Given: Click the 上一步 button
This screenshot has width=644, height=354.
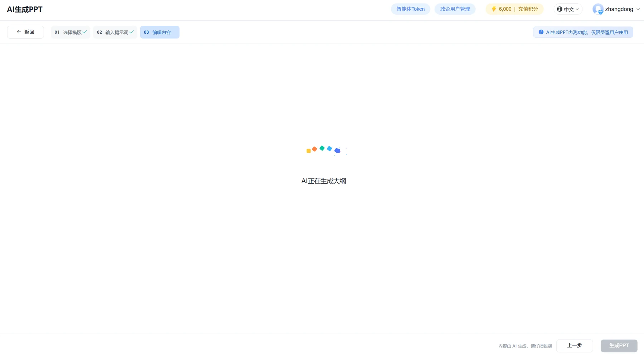Looking at the screenshot, I should click(574, 346).
